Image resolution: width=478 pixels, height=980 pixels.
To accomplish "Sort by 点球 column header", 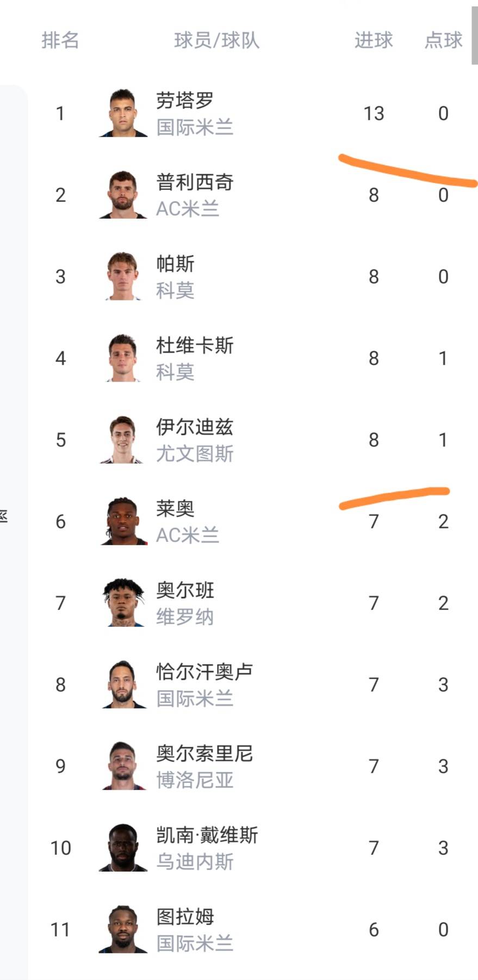I will [443, 40].
